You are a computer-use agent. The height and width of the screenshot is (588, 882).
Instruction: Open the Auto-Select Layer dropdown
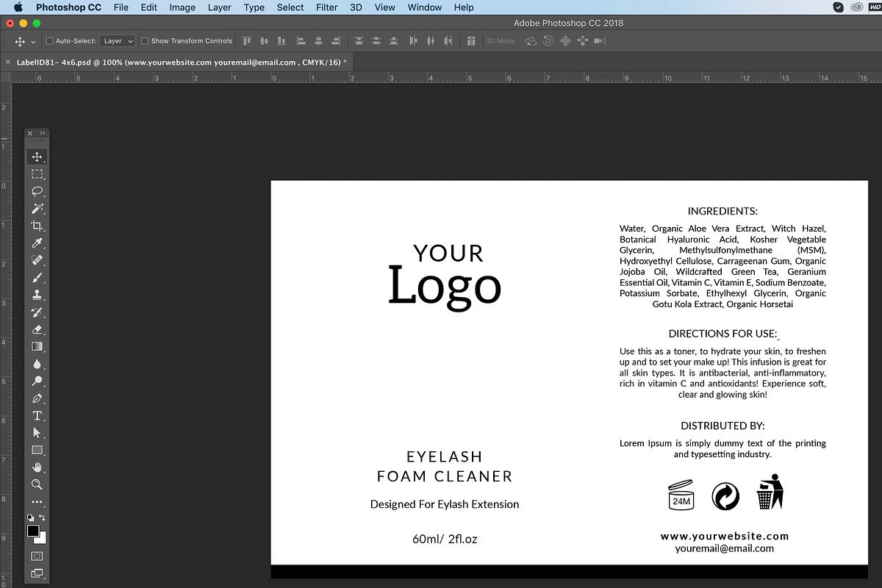click(x=118, y=41)
